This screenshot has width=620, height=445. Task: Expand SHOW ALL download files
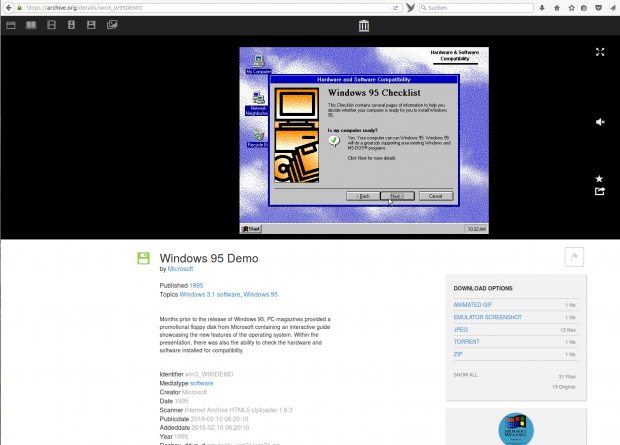coord(466,375)
